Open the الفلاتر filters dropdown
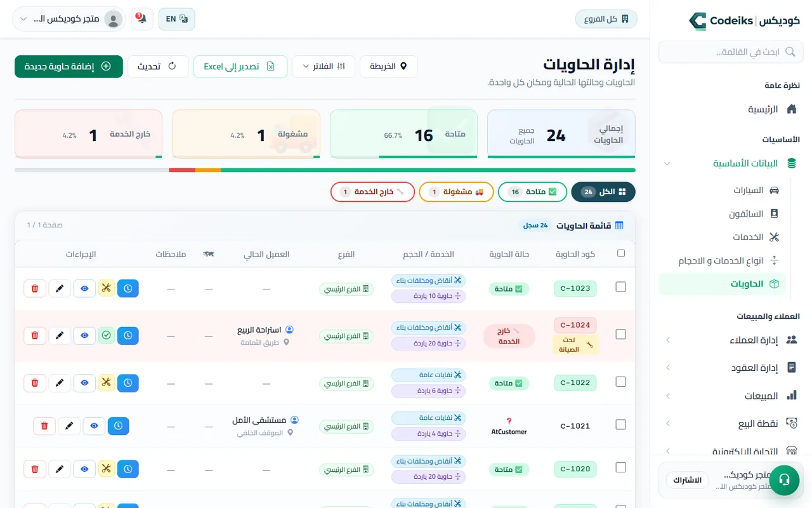This screenshot has height=508, width=812. click(324, 67)
